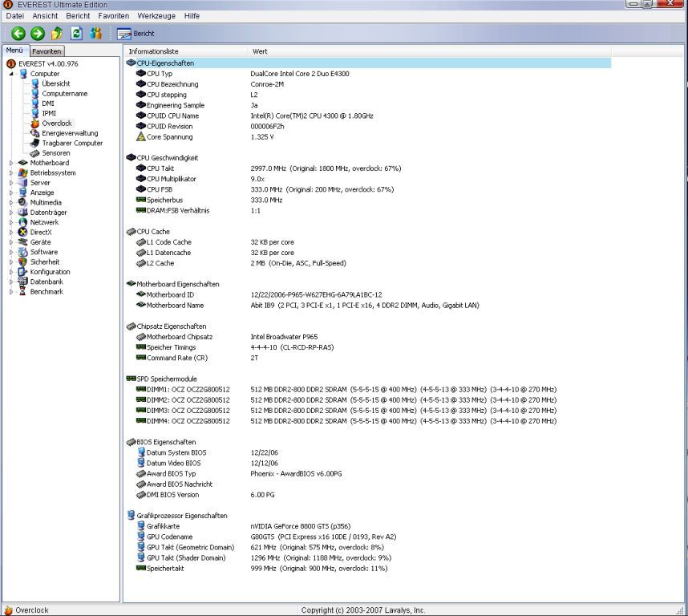Click the GPU Takt (Shader Domain) row

pos(368,558)
